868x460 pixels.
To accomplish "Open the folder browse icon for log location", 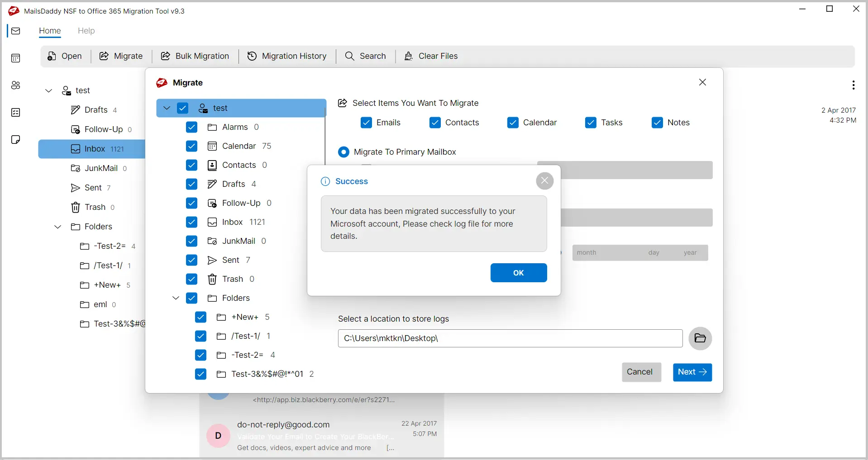I will click(700, 338).
